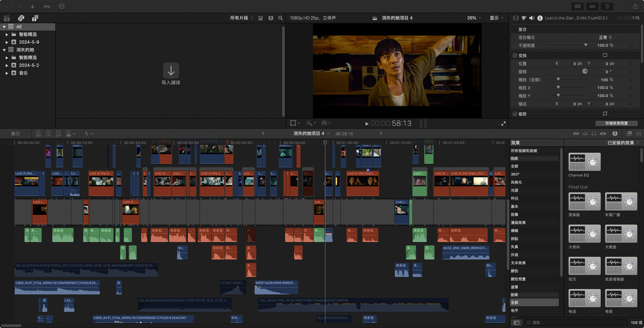The width and height of the screenshot is (644, 328).
Task: Open the 所有片段 clip filter dropdown
Action: pos(241,18)
